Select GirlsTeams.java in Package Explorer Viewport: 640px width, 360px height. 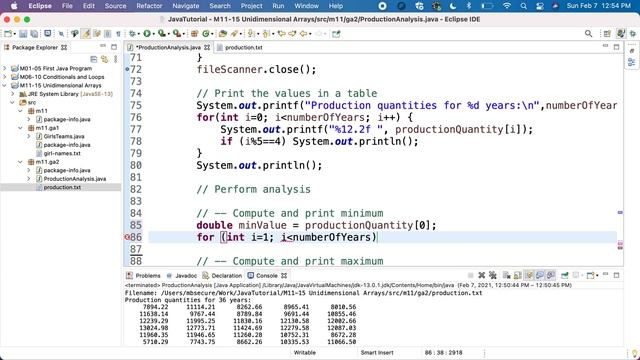pos(64,136)
